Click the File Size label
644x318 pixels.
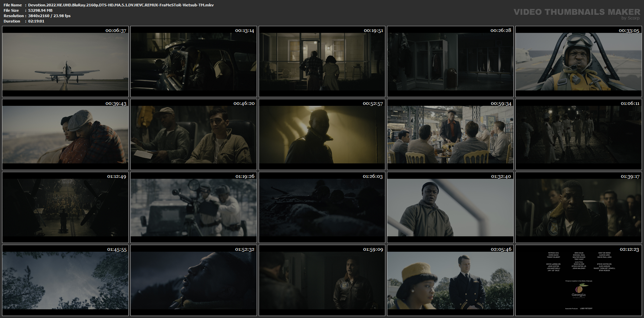pos(11,10)
